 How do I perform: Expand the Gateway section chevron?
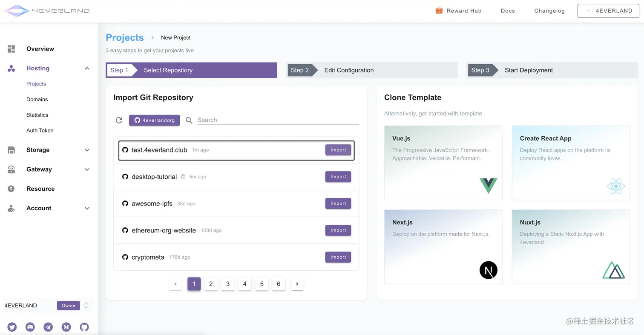[87, 169]
